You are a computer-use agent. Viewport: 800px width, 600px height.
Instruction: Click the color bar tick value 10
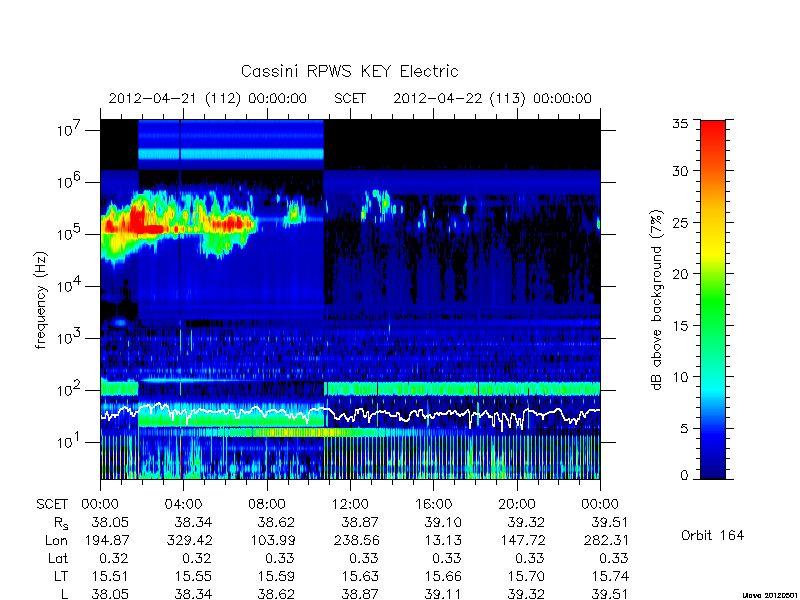(x=680, y=377)
